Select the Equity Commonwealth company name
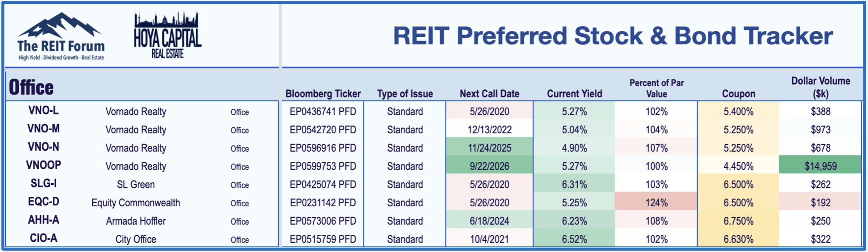This screenshot has height=252, width=868. [136, 203]
